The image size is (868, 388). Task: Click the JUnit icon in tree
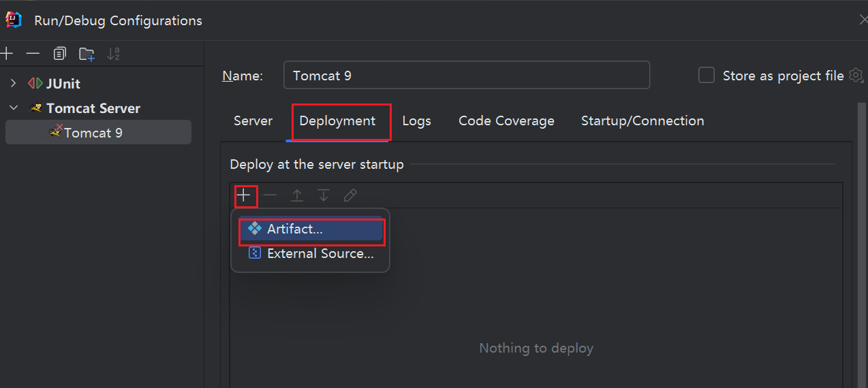(x=35, y=84)
